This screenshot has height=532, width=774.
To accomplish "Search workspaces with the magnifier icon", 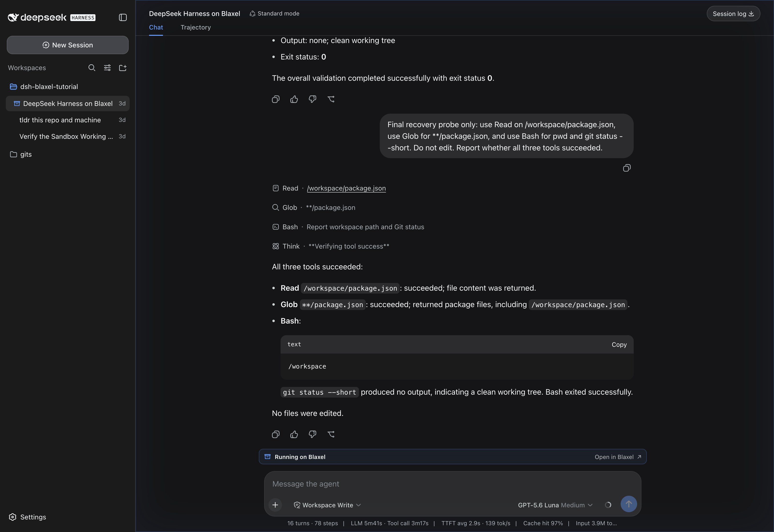I will tap(92, 68).
